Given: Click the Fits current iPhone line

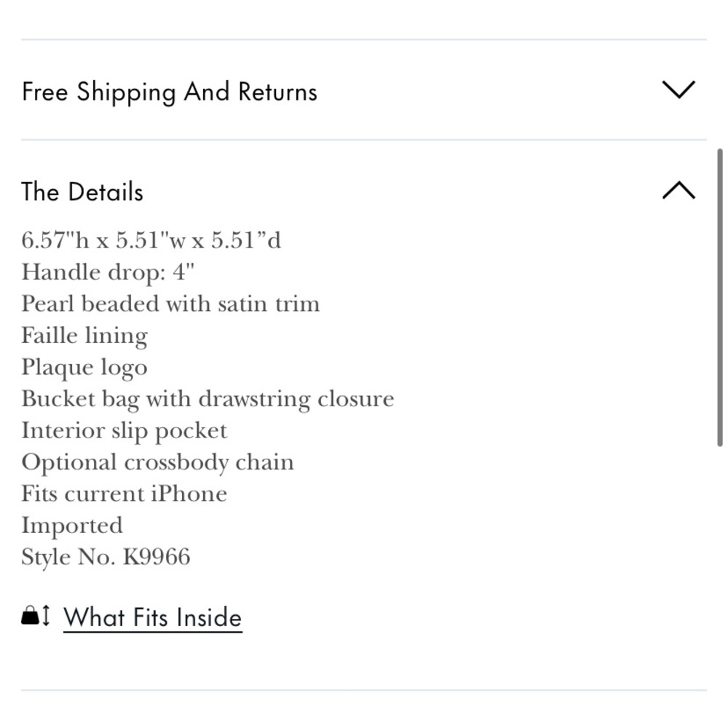Looking at the screenshot, I should click(124, 494).
